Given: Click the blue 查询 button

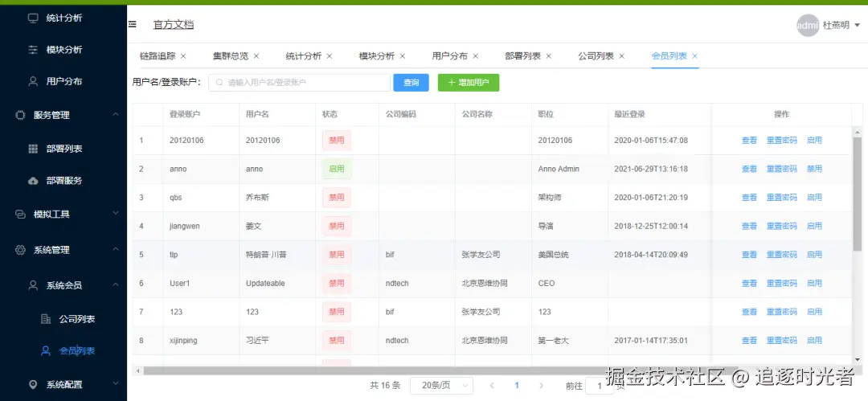Looking at the screenshot, I should coord(411,83).
